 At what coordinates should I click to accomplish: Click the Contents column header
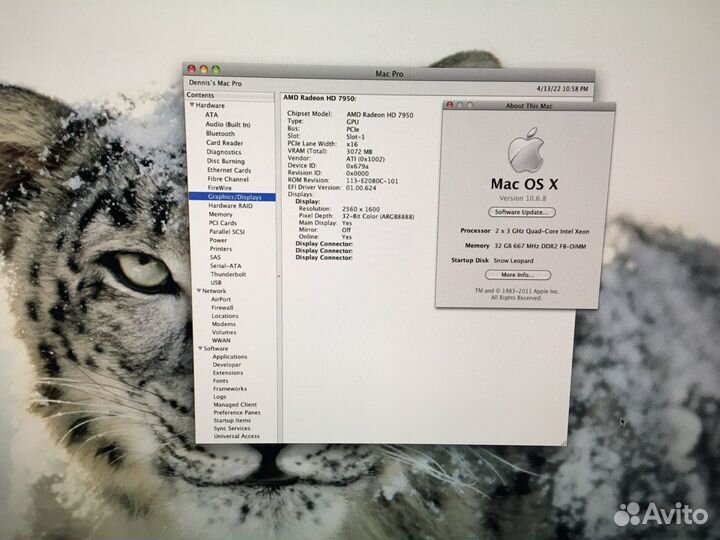coord(230,95)
